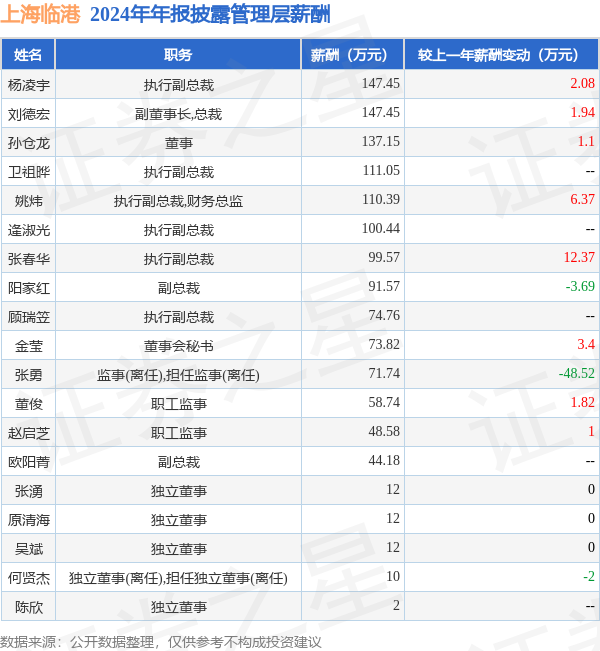The width and height of the screenshot is (600, 651).
Task: Select the 姓名 column header
Action: tap(28, 54)
